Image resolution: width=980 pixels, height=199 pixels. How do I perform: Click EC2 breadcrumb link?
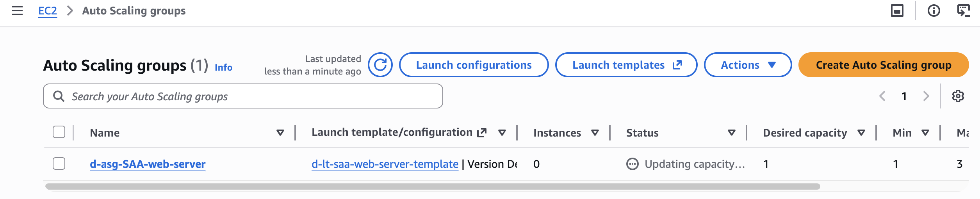(48, 11)
